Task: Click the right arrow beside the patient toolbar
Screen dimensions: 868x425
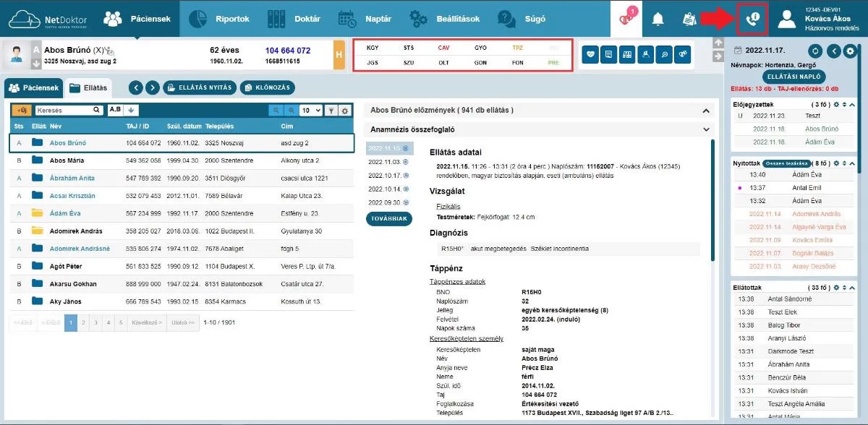Action: pyautogui.click(x=718, y=57)
